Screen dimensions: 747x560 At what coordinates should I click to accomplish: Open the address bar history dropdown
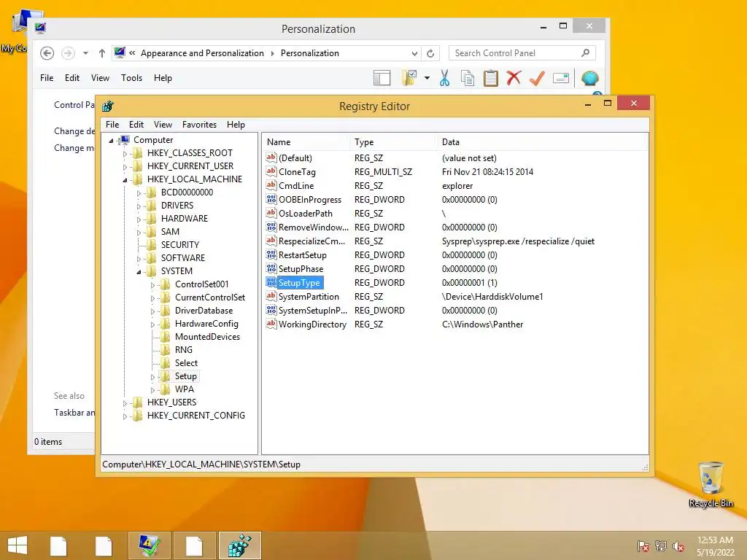point(414,53)
